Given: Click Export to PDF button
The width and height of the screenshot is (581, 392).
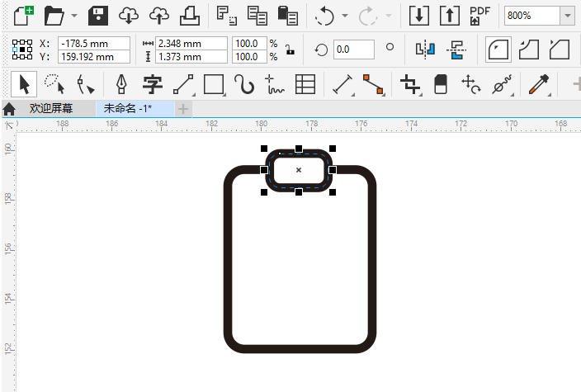Looking at the screenshot, I should pyautogui.click(x=479, y=15).
